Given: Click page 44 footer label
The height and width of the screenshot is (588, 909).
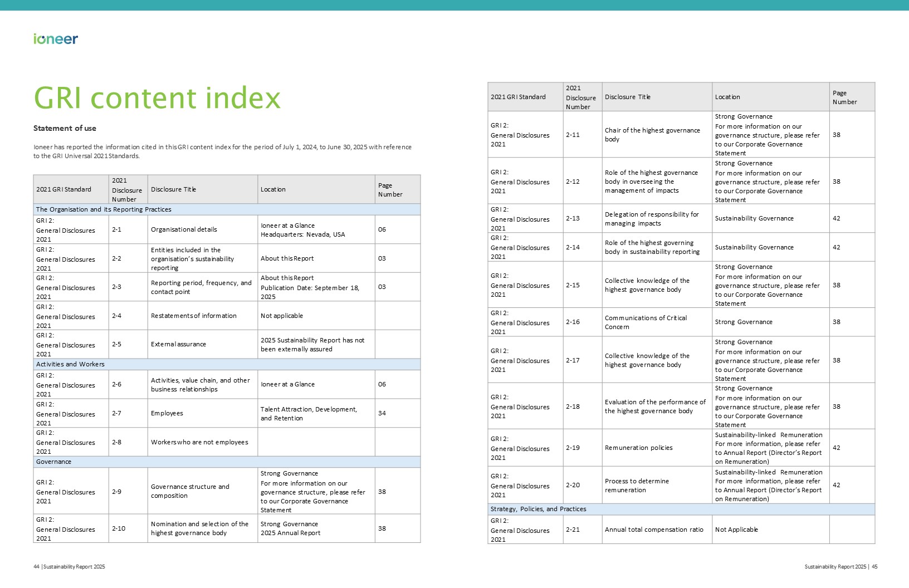Looking at the screenshot, I should (x=69, y=567).
